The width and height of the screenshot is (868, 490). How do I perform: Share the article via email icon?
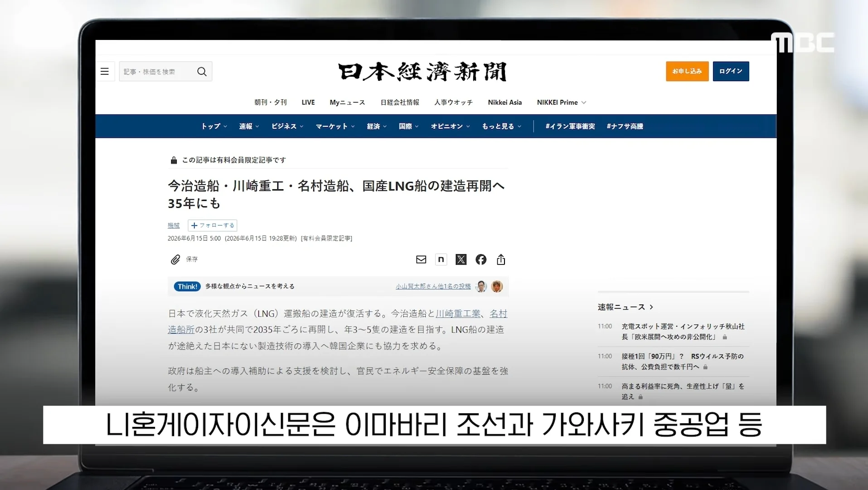pos(421,260)
